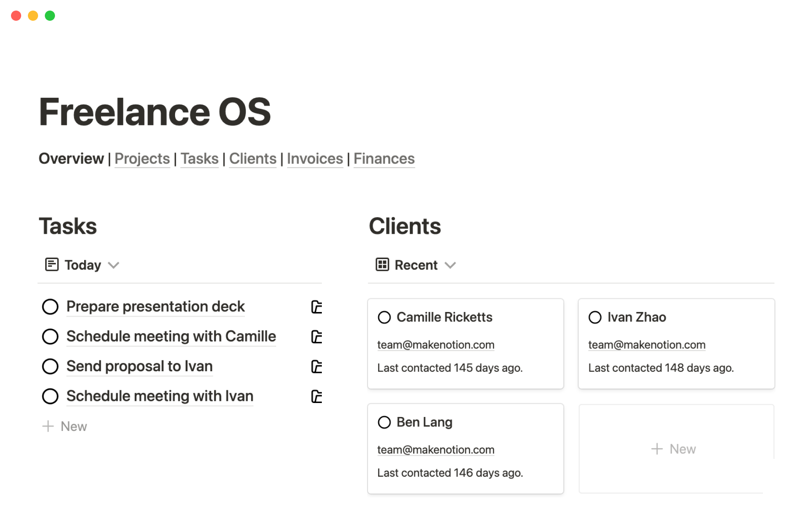Screen dimensions: 812x508
Task: Navigate to the Finances page
Action: click(x=384, y=159)
